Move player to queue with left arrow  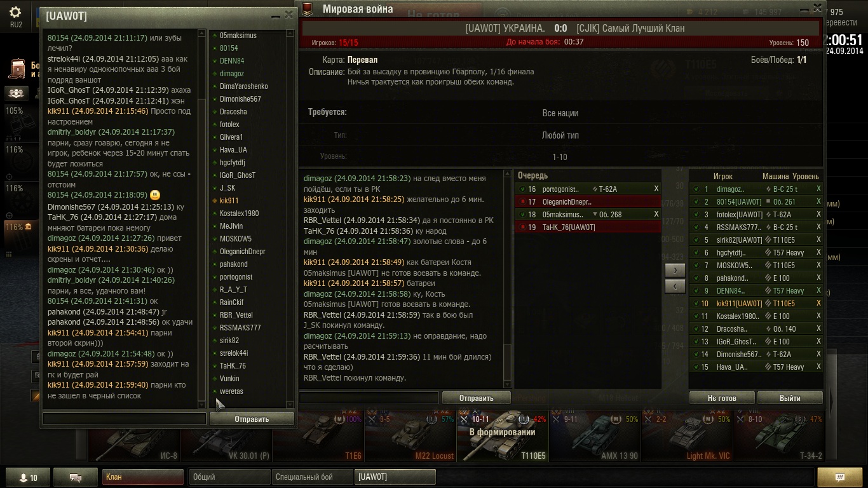click(675, 287)
